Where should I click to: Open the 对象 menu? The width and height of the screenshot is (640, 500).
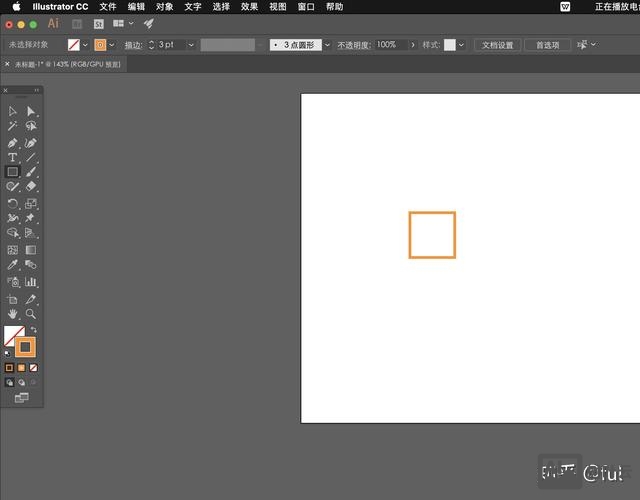(x=164, y=7)
